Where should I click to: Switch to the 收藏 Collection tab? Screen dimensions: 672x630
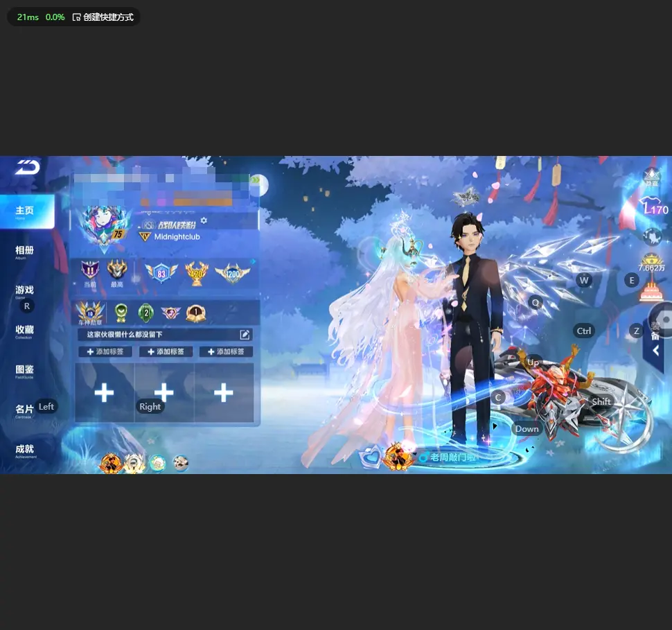click(x=24, y=331)
